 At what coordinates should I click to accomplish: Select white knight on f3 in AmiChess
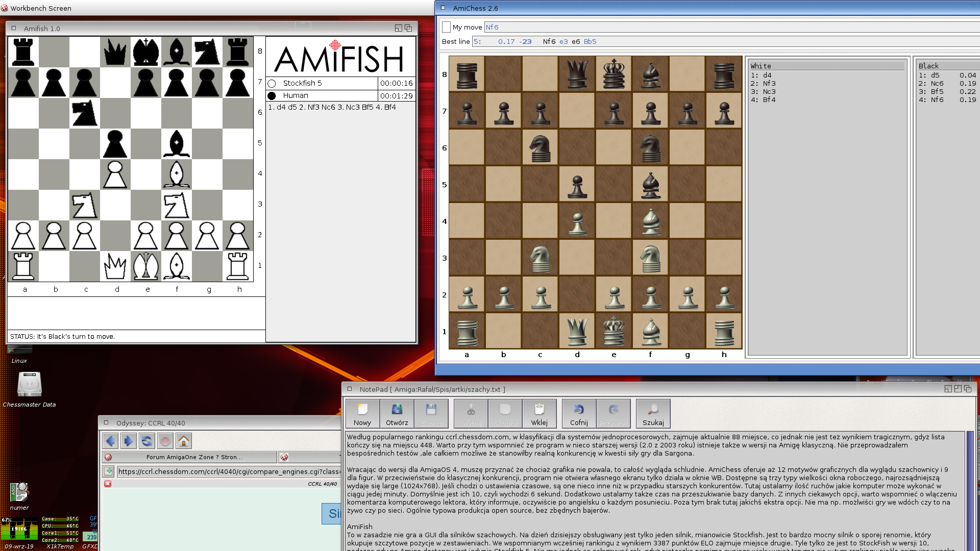[x=650, y=258]
